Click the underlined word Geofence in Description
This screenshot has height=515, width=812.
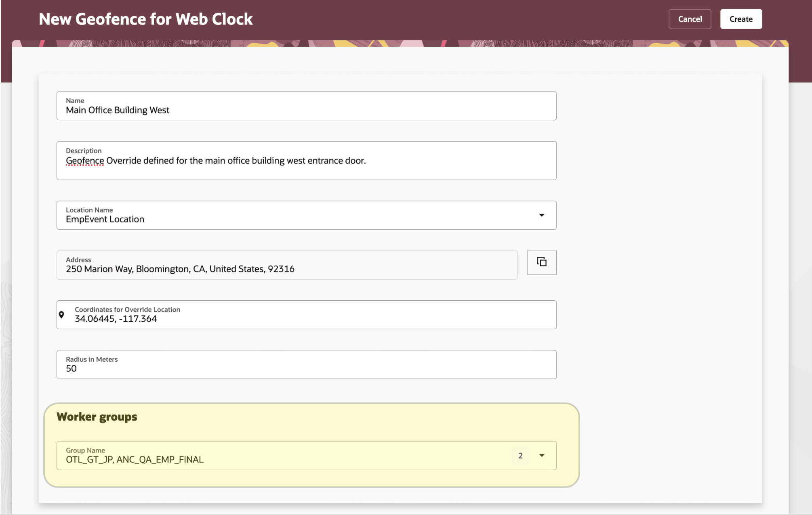tap(84, 160)
